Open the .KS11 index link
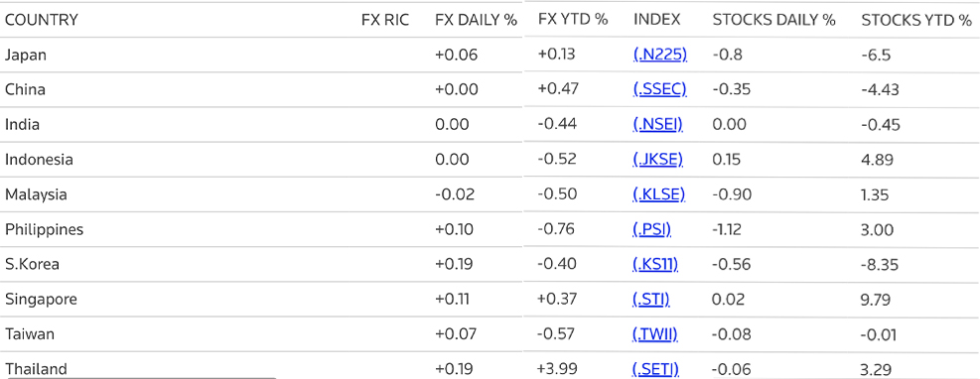 pos(655,264)
